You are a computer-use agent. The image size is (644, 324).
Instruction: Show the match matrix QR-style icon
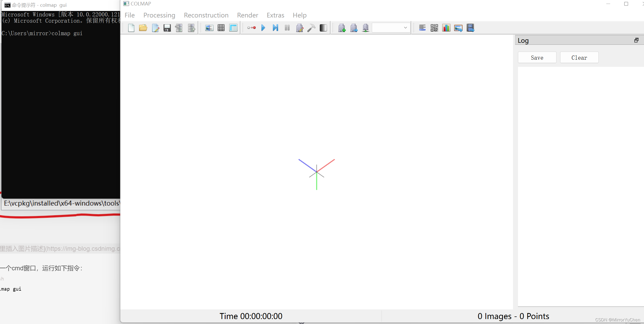[434, 28]
